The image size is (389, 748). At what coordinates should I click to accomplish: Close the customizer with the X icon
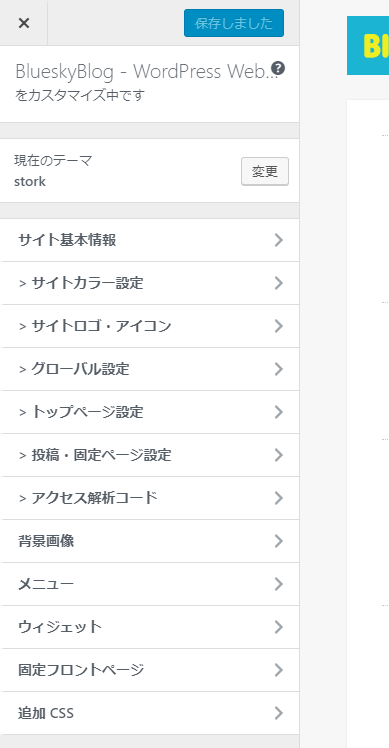pyautogui.click(x=23, y=22)
